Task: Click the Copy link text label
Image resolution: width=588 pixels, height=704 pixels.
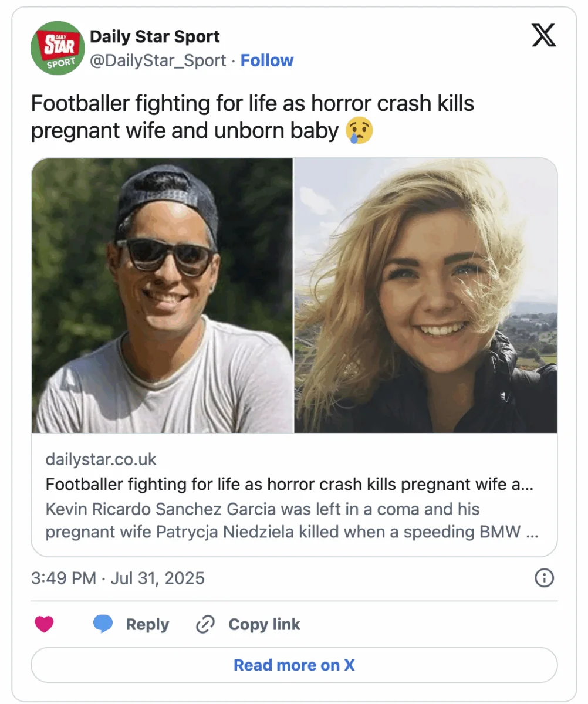Action: click(x=264, y=625)
